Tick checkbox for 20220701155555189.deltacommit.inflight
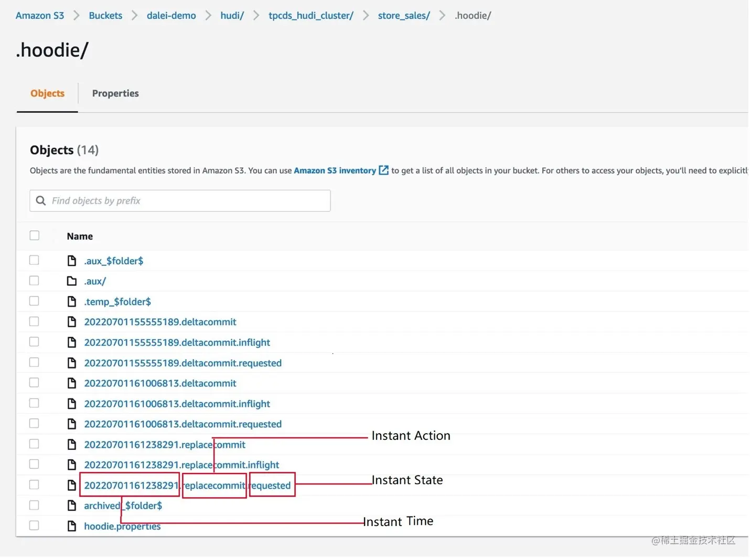Image resolution: width=750 pixels, height=560 pixels. pos(35,342)
